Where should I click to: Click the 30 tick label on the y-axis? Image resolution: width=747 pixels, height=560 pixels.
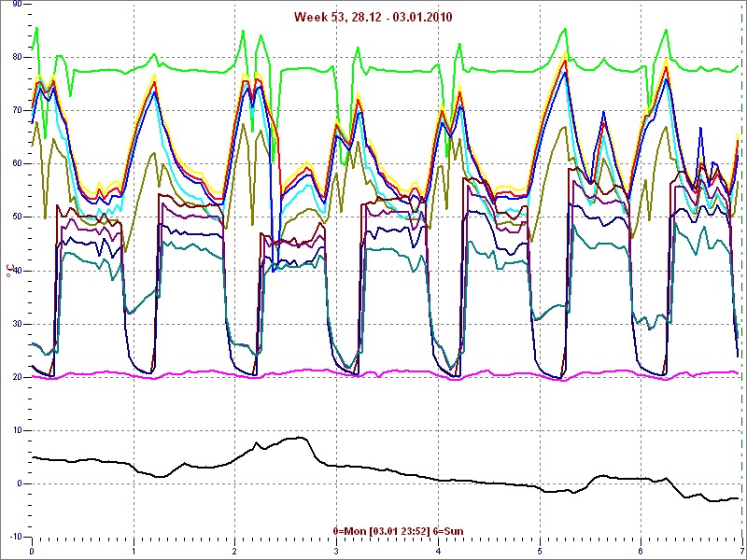point(16,324)
